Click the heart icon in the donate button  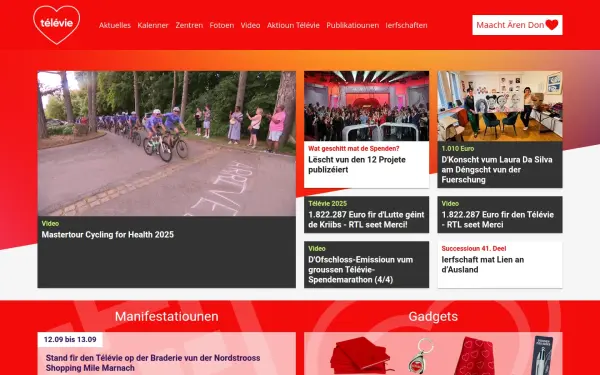(x=552, y=25)
